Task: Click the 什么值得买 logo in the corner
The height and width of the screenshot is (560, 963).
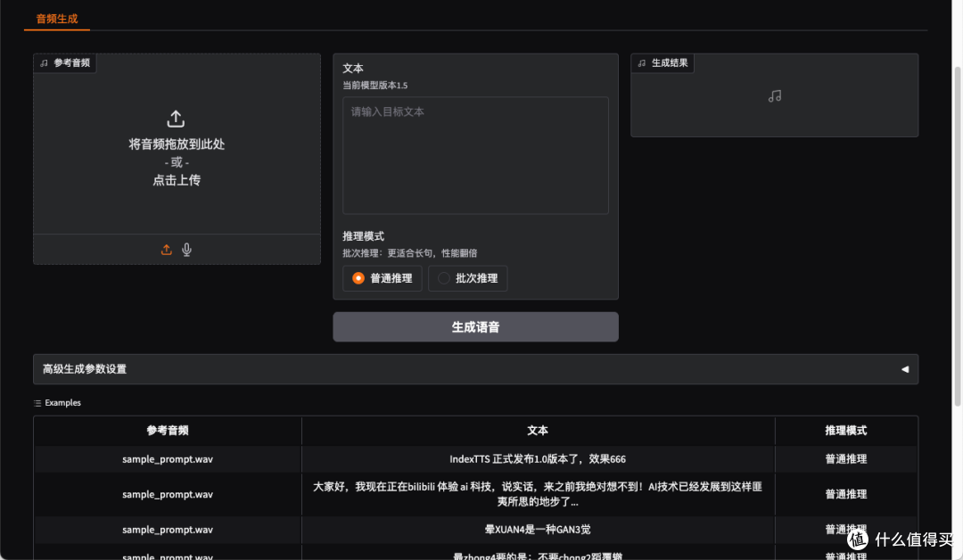Action: [858, 539]
